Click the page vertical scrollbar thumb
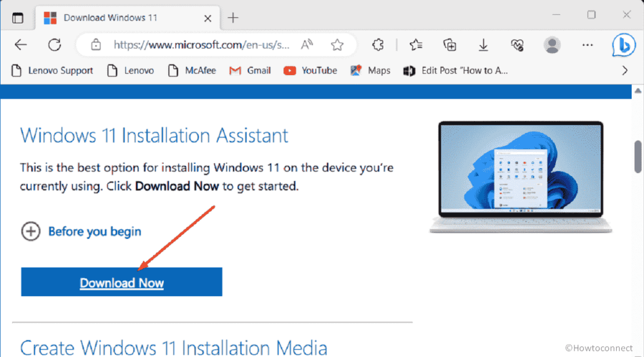This screenshot has width=644, height=357. coord(638,157)
